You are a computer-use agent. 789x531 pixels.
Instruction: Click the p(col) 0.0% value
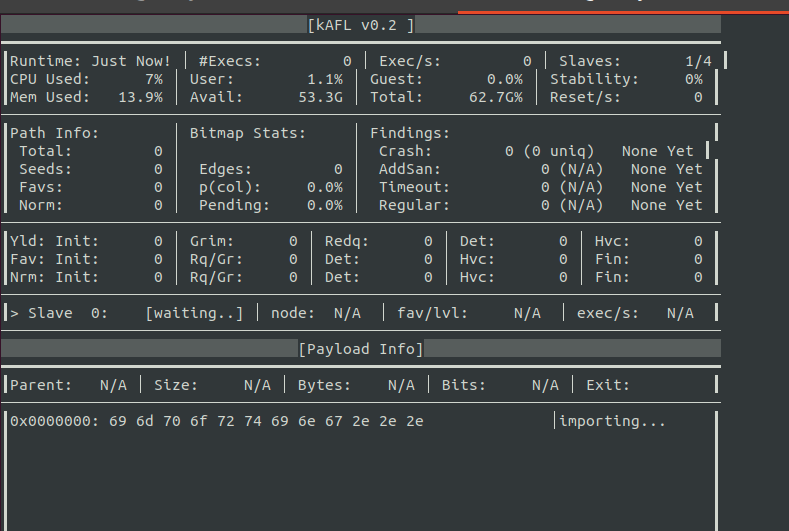click(325, 187)
